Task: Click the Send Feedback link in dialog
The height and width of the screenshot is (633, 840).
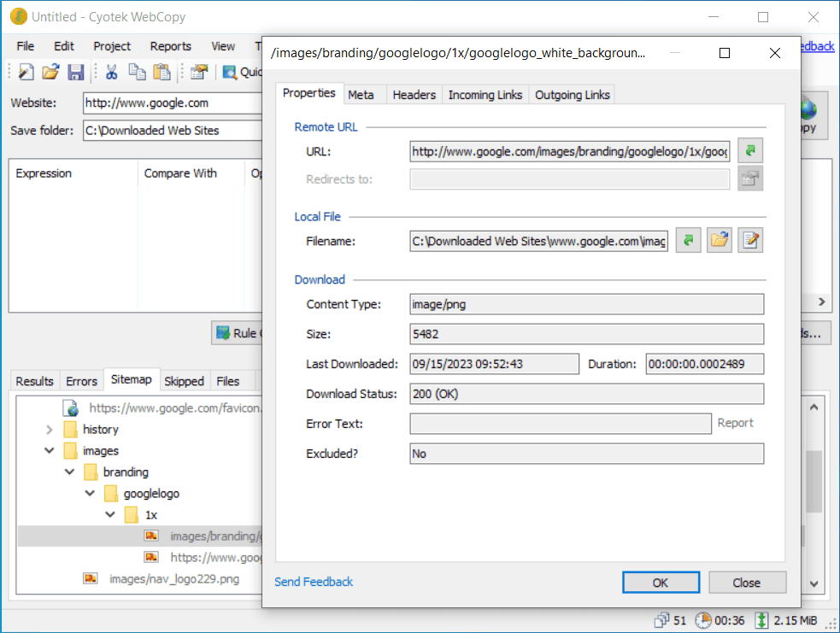Action: point(314,582)
